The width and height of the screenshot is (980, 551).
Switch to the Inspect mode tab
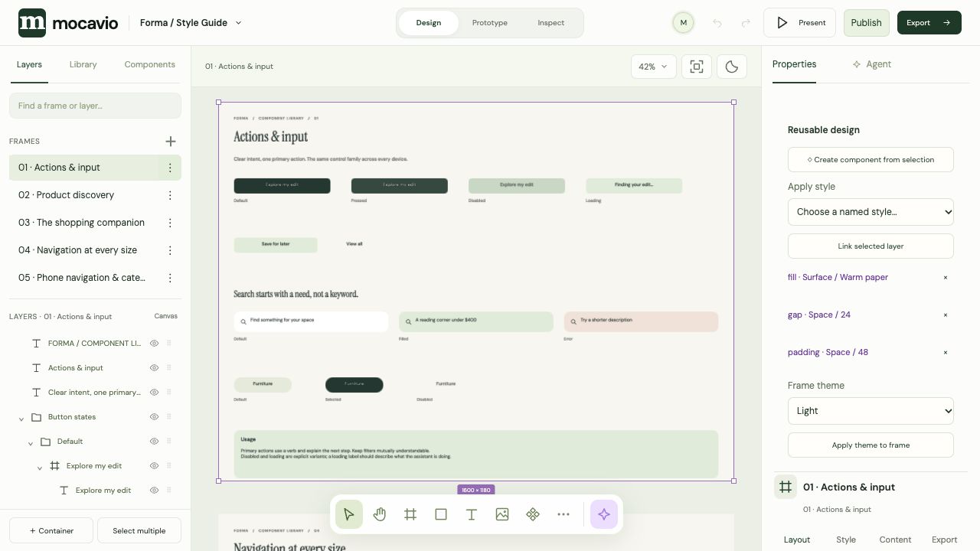coord(551,23)
